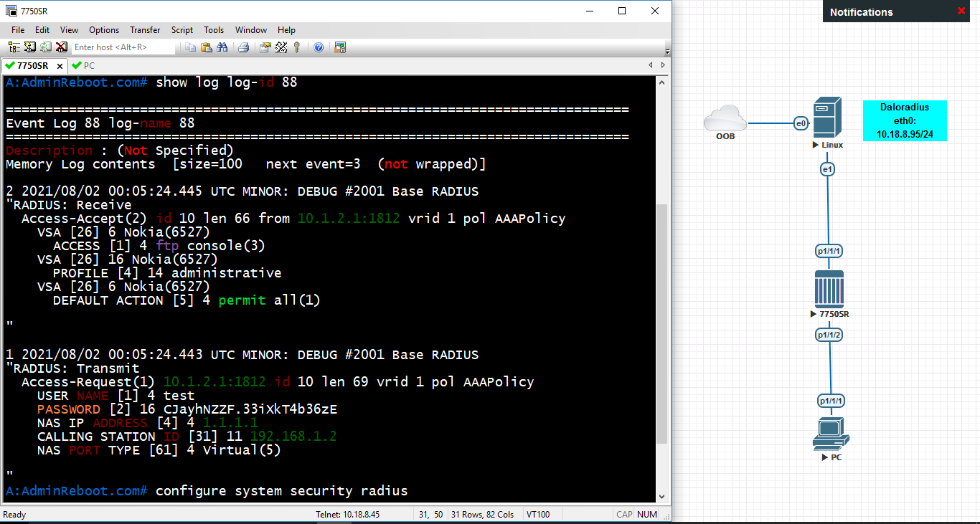Screen dimensions: 980x524
Task: Switch to the PC session tab
Action: point(84,65)
